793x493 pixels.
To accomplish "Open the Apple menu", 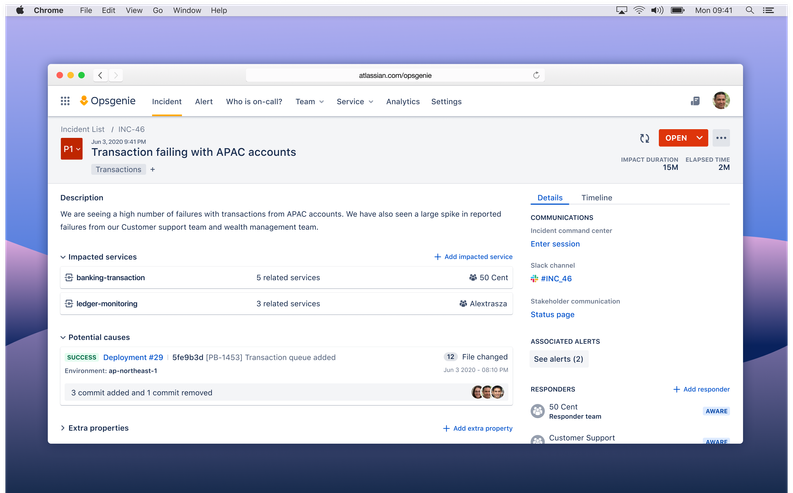I will pyautogui.click(x=20, y=10).
